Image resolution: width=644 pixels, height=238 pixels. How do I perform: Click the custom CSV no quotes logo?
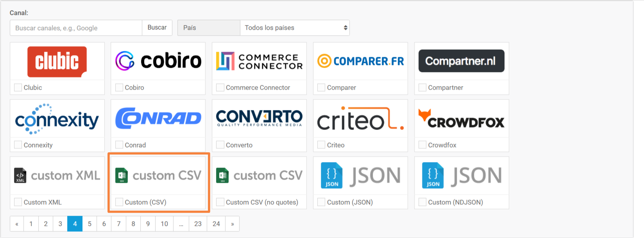click(259, 176)
